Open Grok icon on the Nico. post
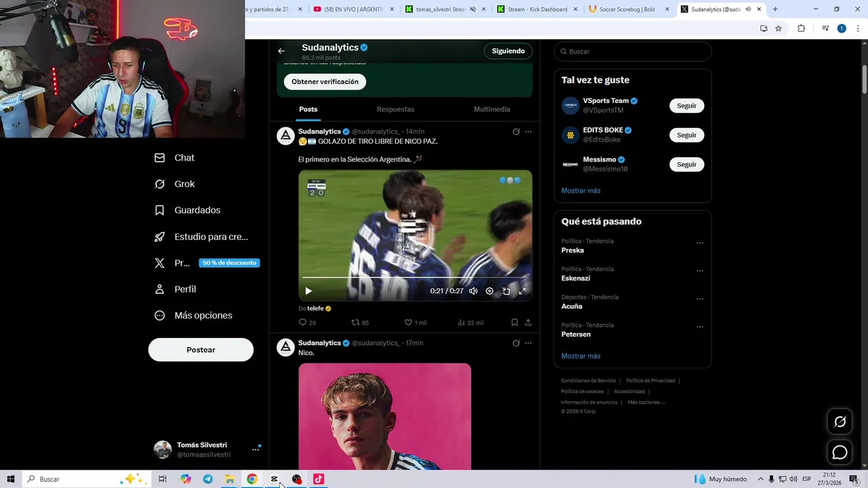This screenshot has height=488, width=868. point(516,343)
